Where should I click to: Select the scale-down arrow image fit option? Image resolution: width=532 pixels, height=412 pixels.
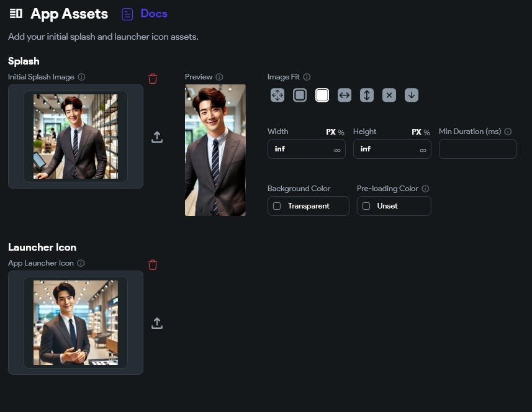point(412,96)
